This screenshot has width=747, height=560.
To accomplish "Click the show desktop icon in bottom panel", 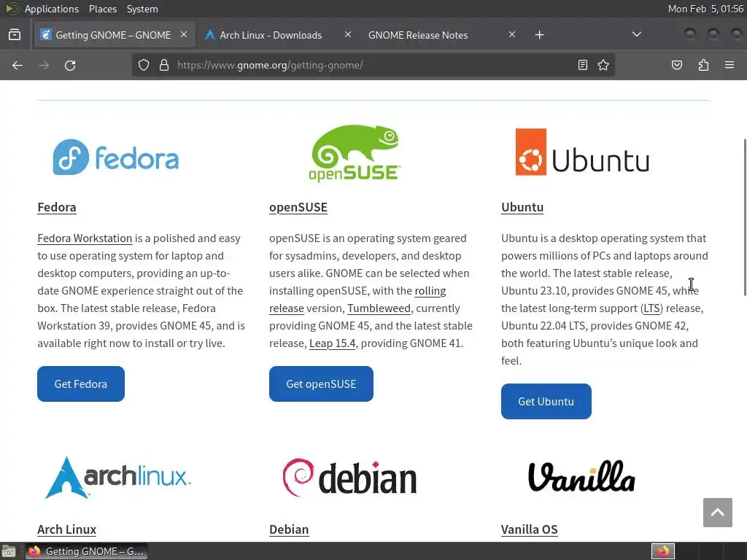I will 9,551.
